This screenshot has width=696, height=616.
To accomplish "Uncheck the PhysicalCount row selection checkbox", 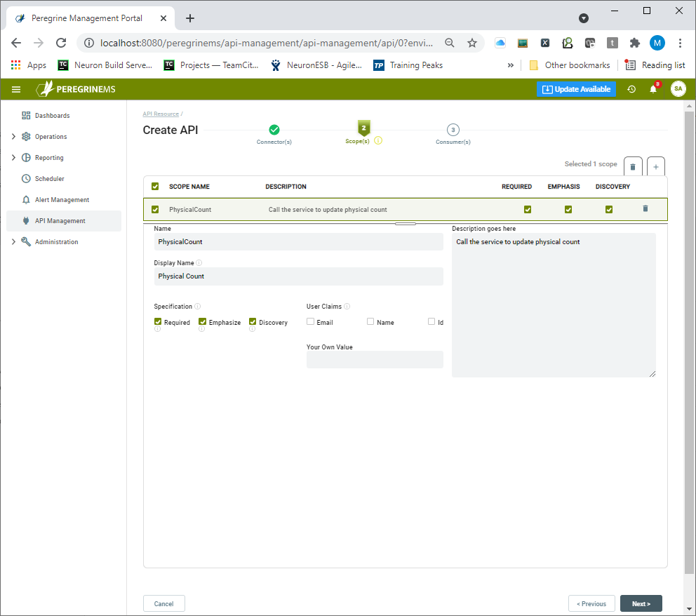I will (x=155, y=210).
